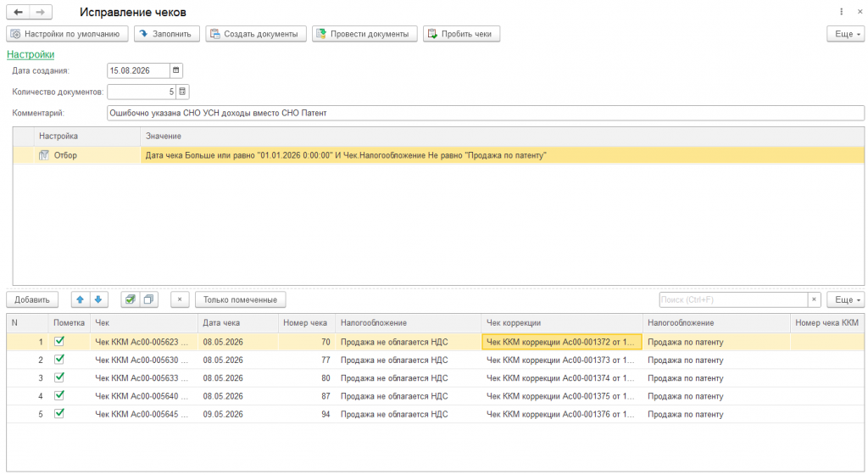Image resolution: width=868 pixels, height=475 pixels.
Task: Uncheck Пометка for row 3
Action: 59,377
